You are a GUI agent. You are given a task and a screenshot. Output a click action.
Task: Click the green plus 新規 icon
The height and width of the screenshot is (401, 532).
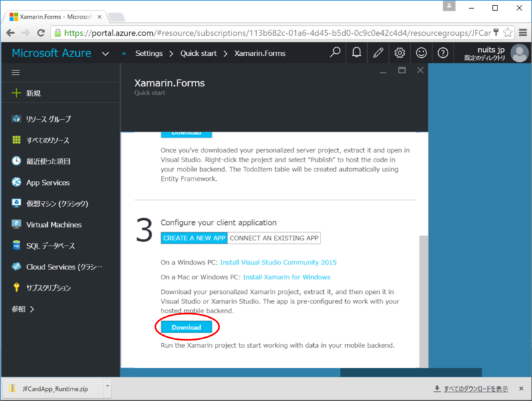16,93
